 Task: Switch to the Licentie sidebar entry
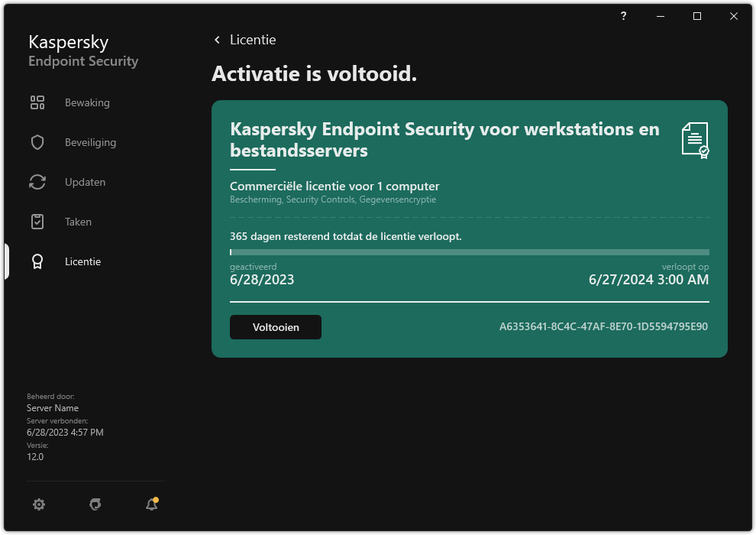pyautogui.click(x=82, y=261)
